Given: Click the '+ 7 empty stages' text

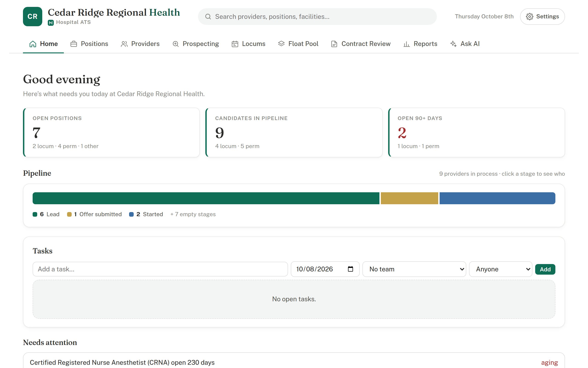Looking at the screenshot, I should [x=193, y=214].
